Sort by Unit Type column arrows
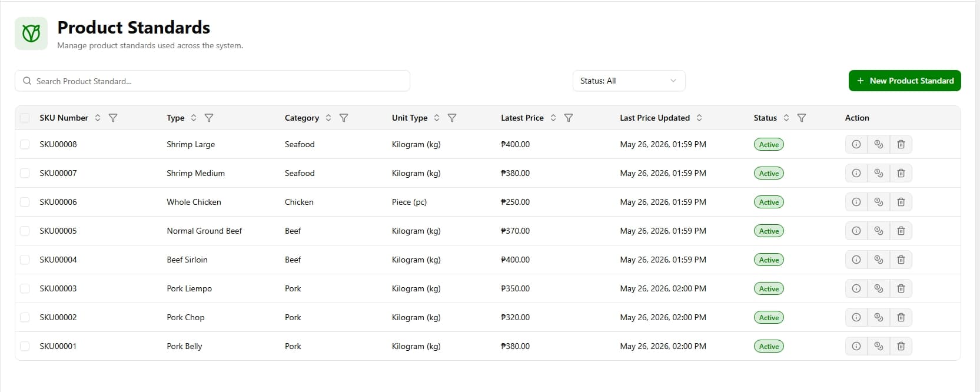This screenshot has height=392, width=980. 437,118
